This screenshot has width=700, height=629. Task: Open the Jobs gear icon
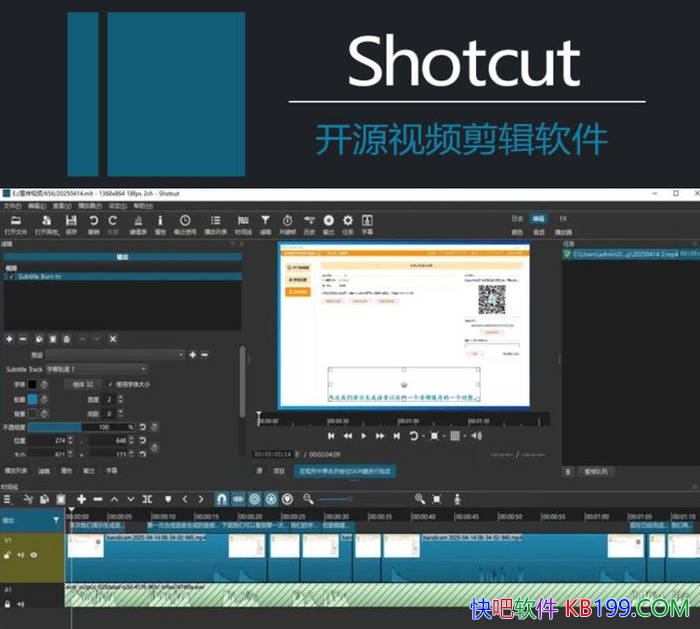click(x=348, y=221)
